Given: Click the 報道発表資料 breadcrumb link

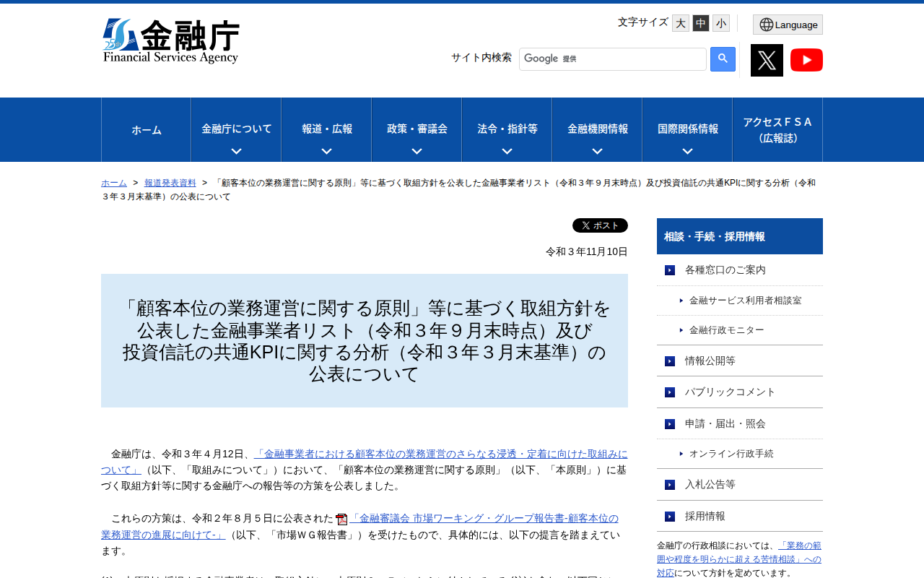Looking at the screenshot, I should [x=170, y=183].
